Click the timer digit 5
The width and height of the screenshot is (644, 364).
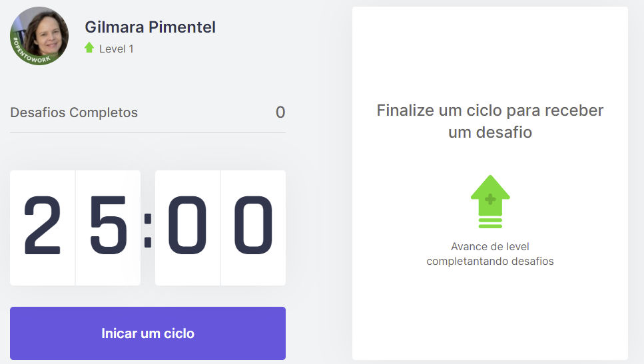[x=108, y=226]
